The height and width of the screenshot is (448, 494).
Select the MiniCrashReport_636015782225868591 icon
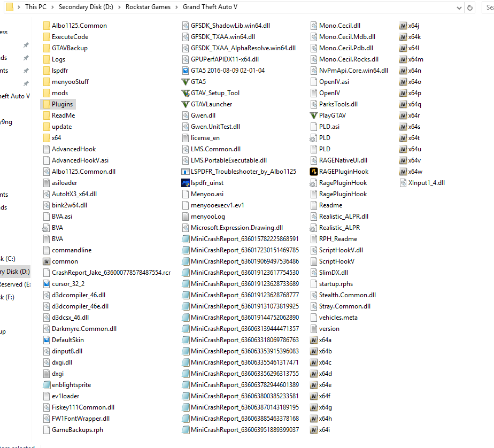point(186,239)
